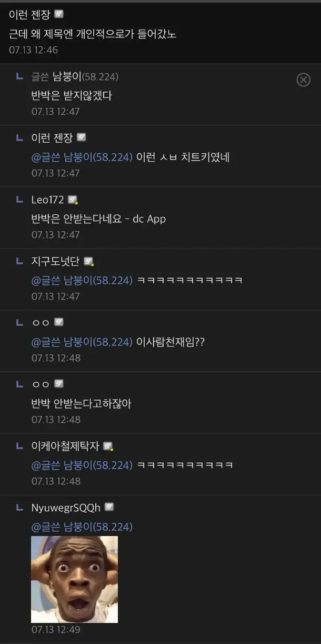Open the @글쓴 남붕이 mention above the image
This screenshot has height=644, width=321.
click(82, 527)
